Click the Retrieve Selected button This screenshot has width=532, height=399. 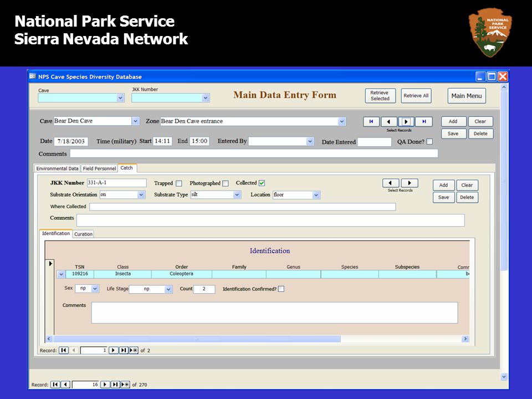coord(380,96)
